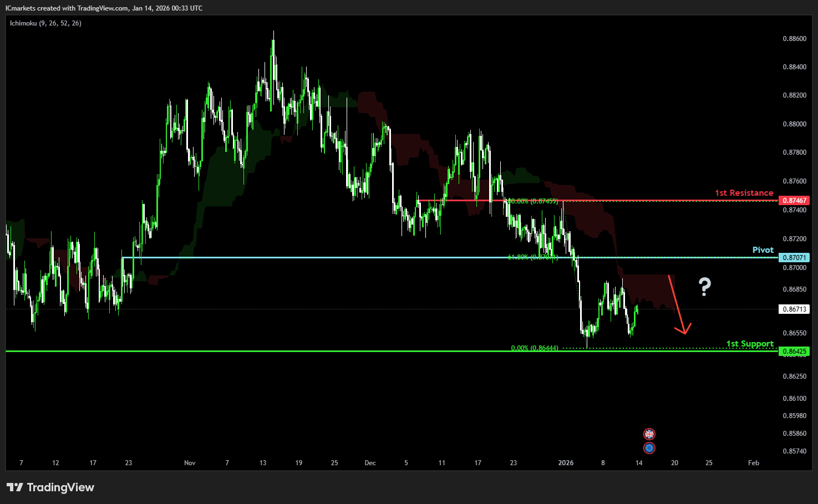The image size is (818, 504).
Task: Open the Ichimoku (9, 26, 52, 26) indicator legend
Action: 45,23
